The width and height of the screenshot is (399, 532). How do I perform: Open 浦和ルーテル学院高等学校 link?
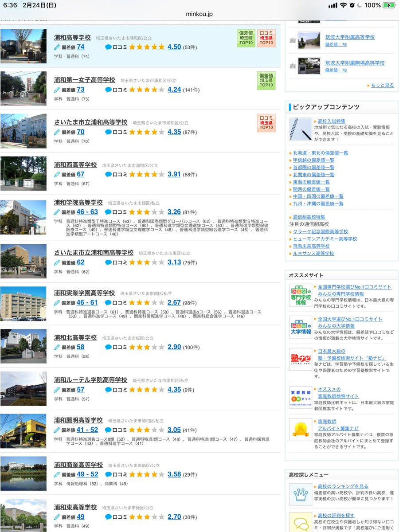click(x=91, y=380)
